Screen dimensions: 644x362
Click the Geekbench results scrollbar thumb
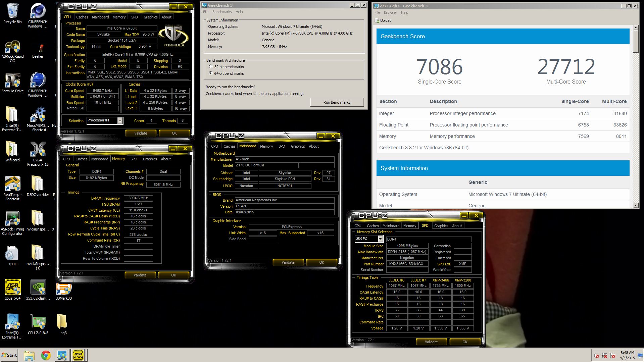coord(636,41)
